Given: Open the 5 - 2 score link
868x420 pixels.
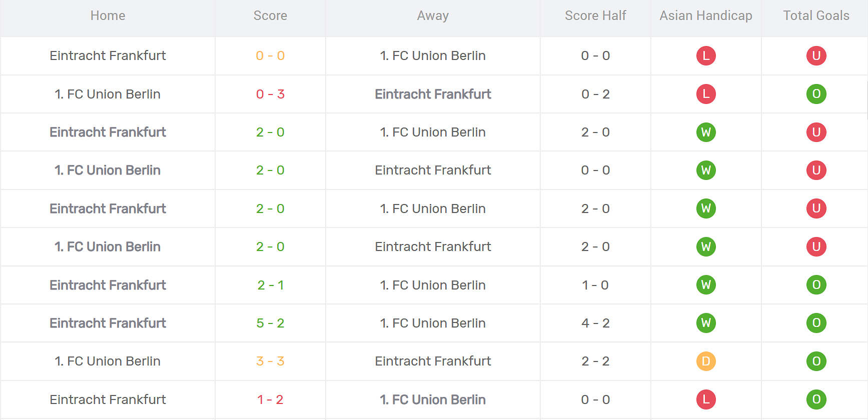Looking at the screenshot, I should (x=270, y=323).
